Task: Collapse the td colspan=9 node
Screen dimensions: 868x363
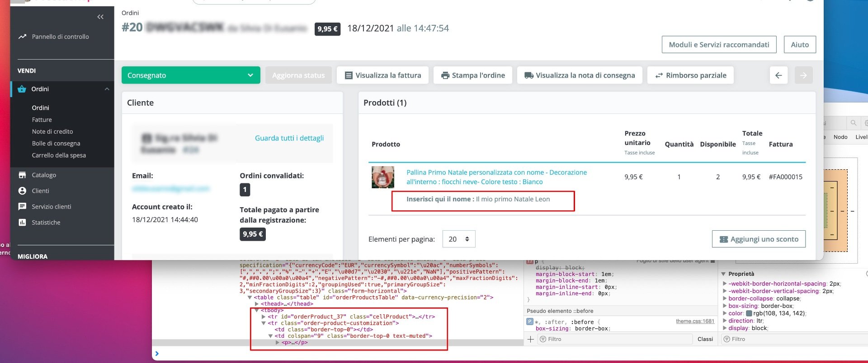Action: [271, 336]
